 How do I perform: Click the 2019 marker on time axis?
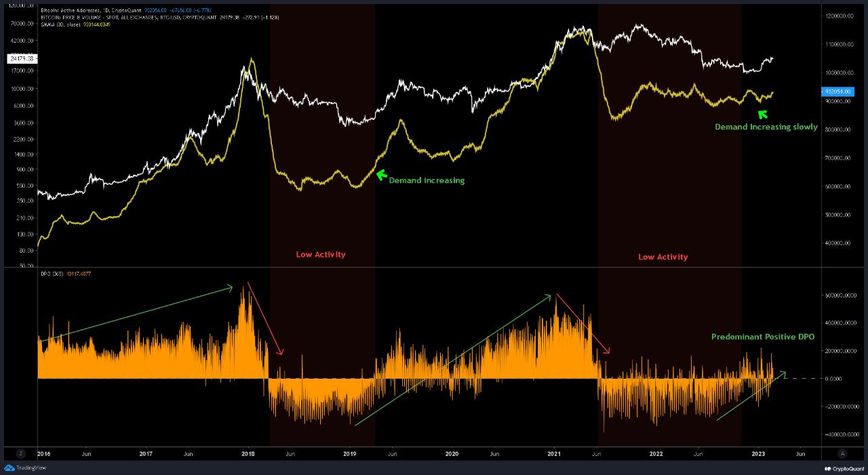coord(350,453)
